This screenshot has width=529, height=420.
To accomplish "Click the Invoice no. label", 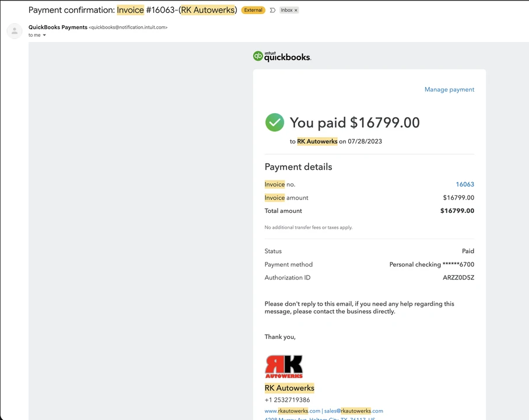I will tap(280, 184).
